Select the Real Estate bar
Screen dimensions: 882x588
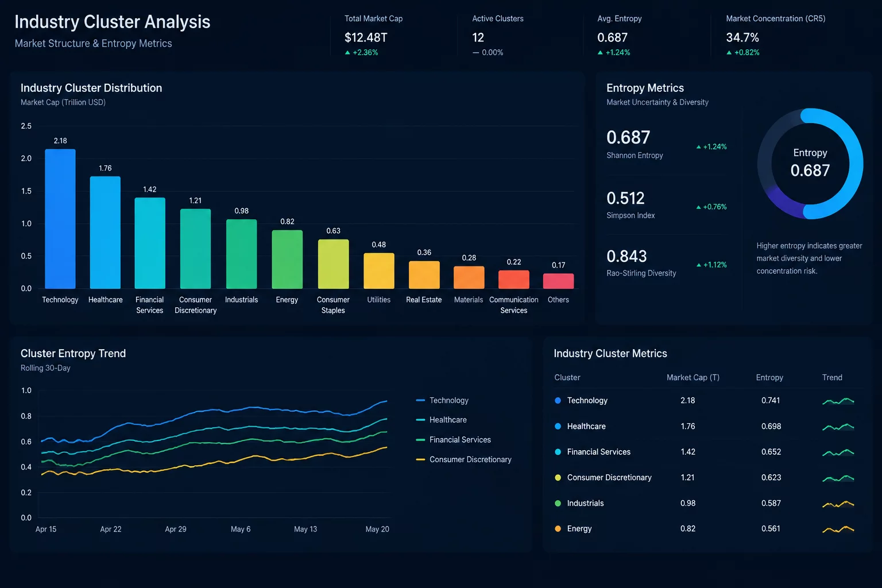tap(424, 275)
